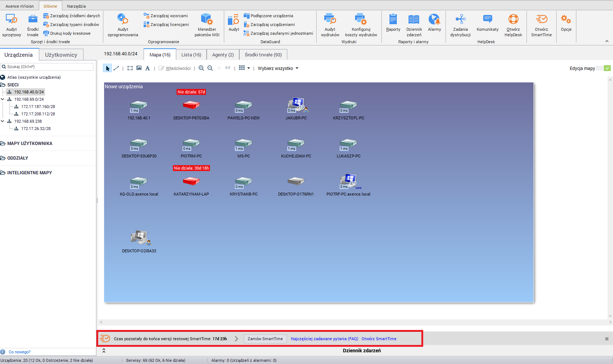Open Audyt sprzętowy in the ribbon
Image resolution: width=613 pixels, height=364 pixels.
point(11,25)
